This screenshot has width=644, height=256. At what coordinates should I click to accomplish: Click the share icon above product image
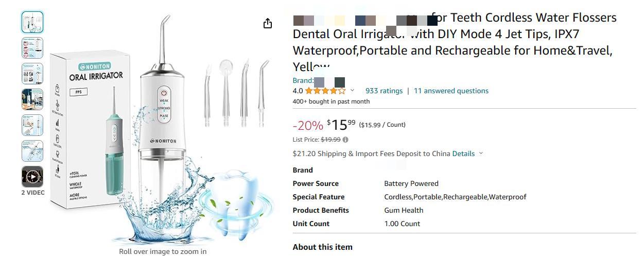[x=268, y=24]
